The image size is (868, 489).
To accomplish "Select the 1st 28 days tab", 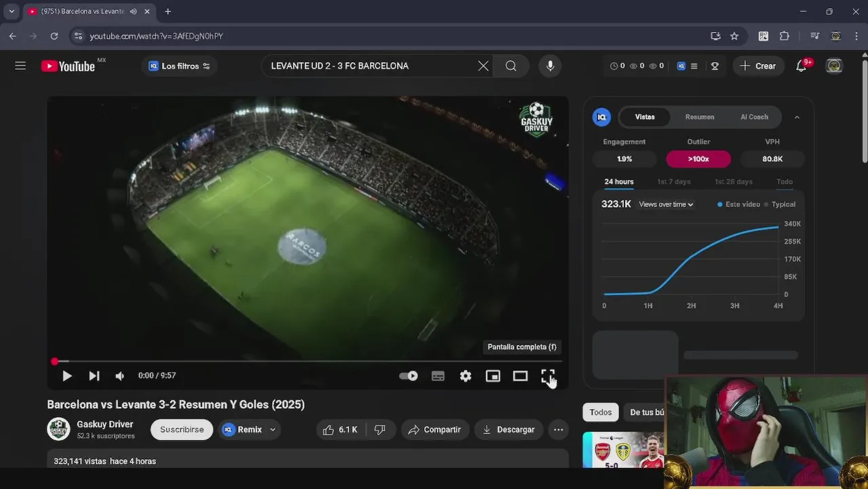I will click(734, 181).
